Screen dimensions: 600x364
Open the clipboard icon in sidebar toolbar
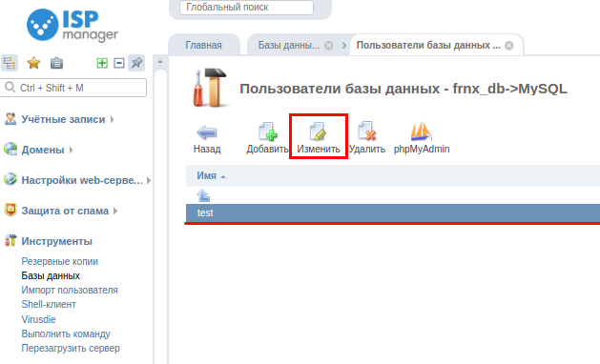(x=56, y=63)
